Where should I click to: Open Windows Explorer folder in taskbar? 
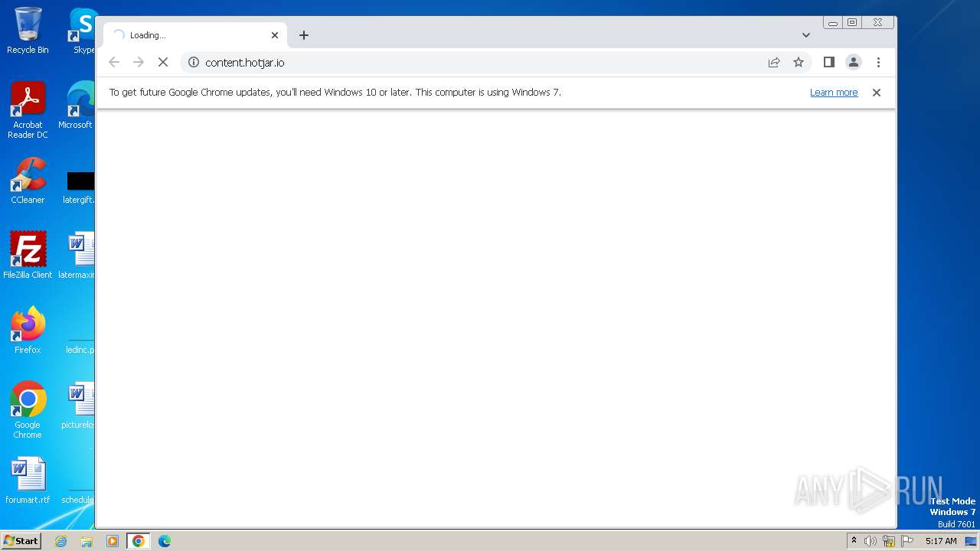(87, 541)
